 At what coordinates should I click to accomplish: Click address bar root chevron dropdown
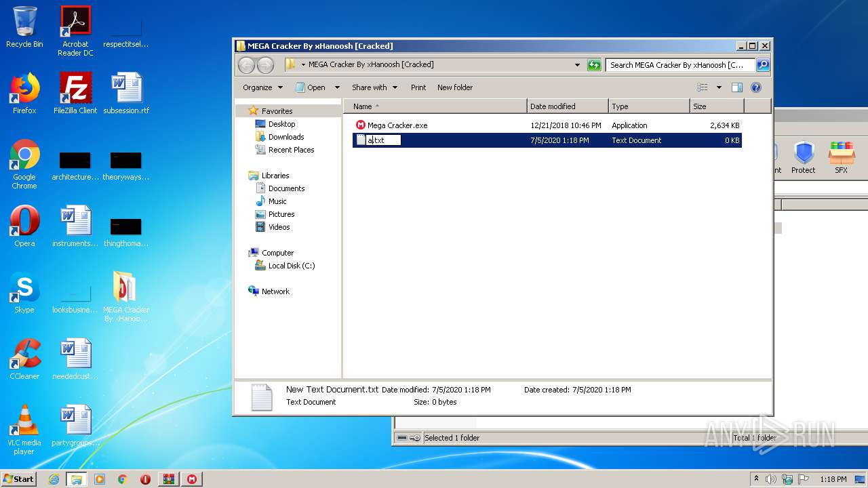click(303, 65)
